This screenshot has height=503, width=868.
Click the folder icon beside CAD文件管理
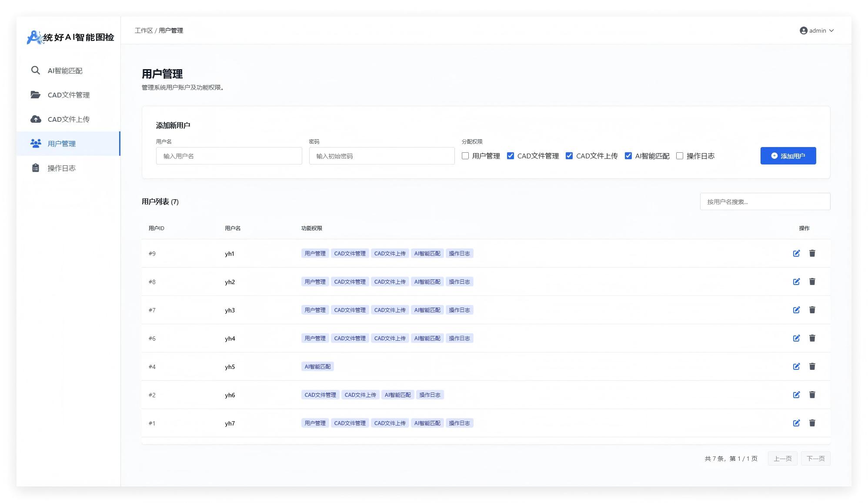(x=36, y=95)
